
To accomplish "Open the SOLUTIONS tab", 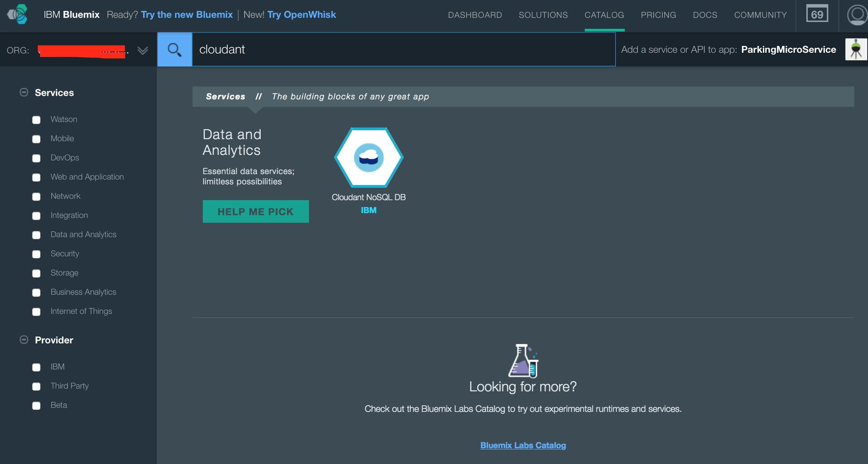I will [543, 15].
